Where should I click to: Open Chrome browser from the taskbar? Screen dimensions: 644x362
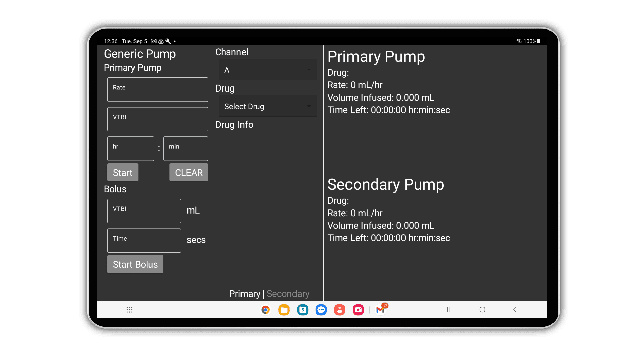[x=265, y=310]
